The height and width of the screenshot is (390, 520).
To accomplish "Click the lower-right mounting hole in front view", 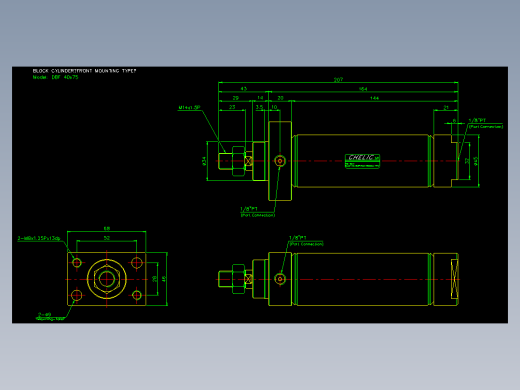I will [137, 295].
